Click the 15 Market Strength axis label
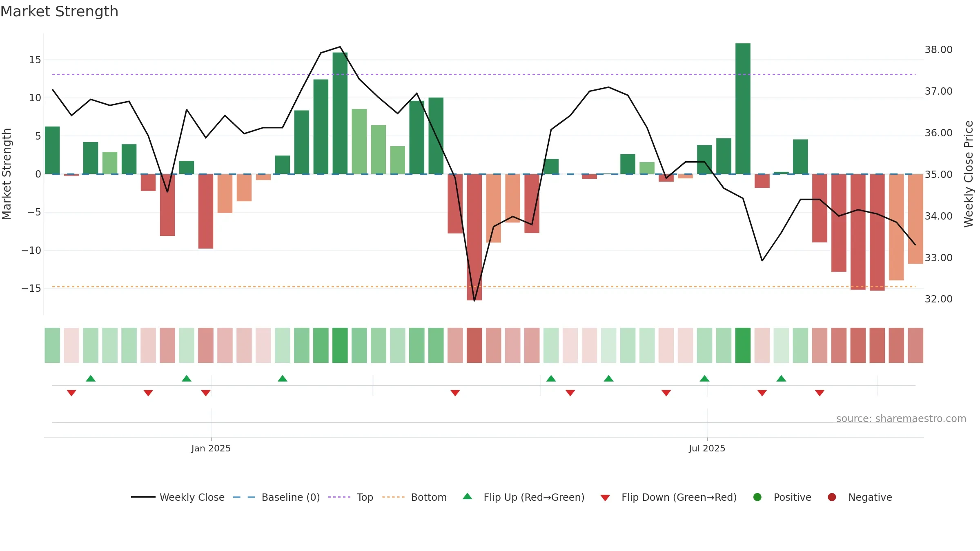 (x=35, y=60)
